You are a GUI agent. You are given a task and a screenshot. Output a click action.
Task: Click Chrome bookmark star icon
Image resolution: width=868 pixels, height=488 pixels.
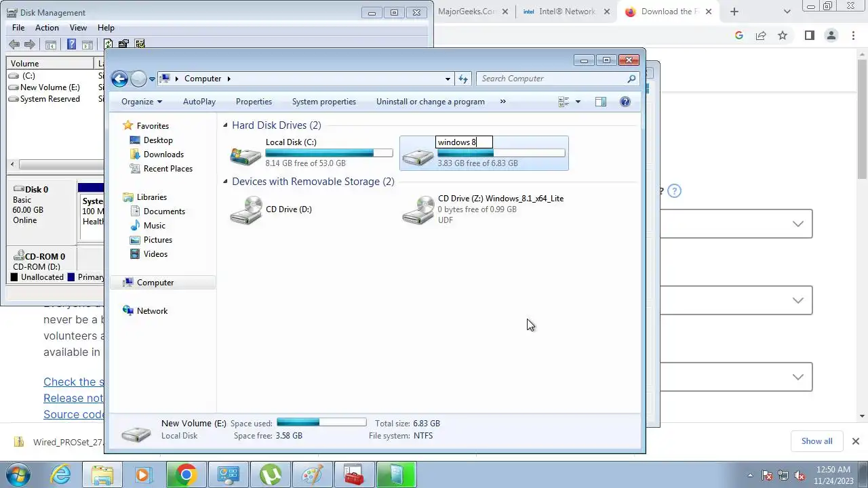(x=783, y=35)
